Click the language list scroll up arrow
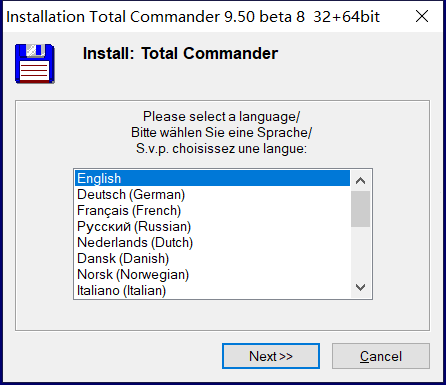Image resolution: width=446 pixels, height=385 pixels. [360, 181]
